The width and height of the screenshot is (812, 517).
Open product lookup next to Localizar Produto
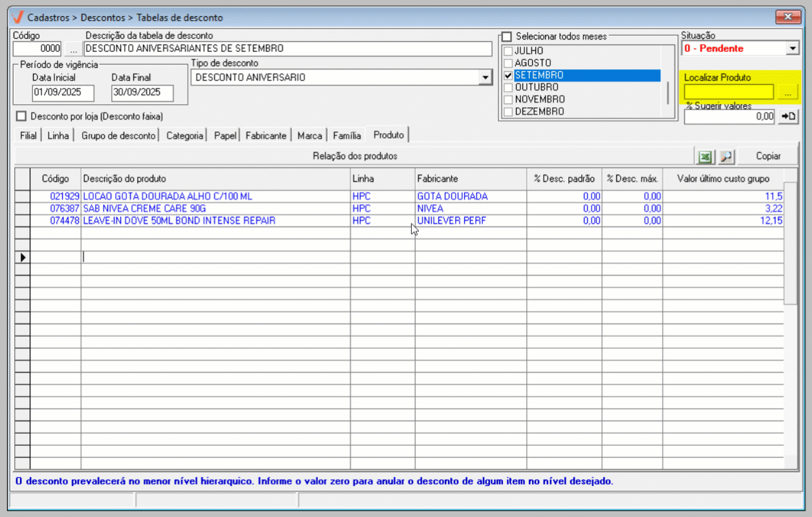787,93
